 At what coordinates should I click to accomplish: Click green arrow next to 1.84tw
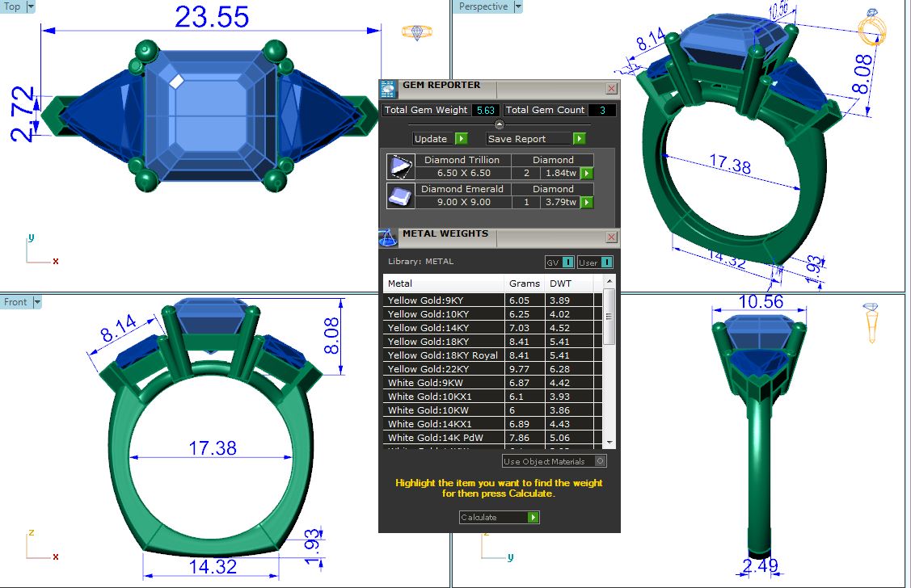pyautogui.click(x=587, y=173)
